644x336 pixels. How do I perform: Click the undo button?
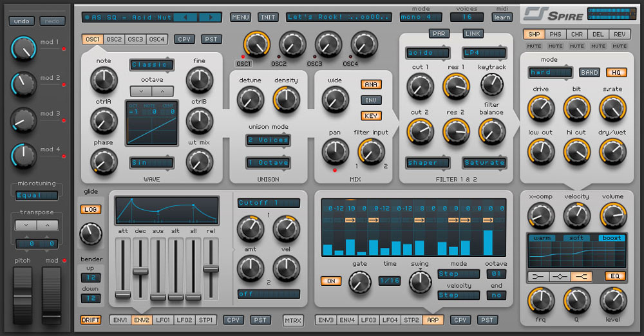tap(21, 21)
